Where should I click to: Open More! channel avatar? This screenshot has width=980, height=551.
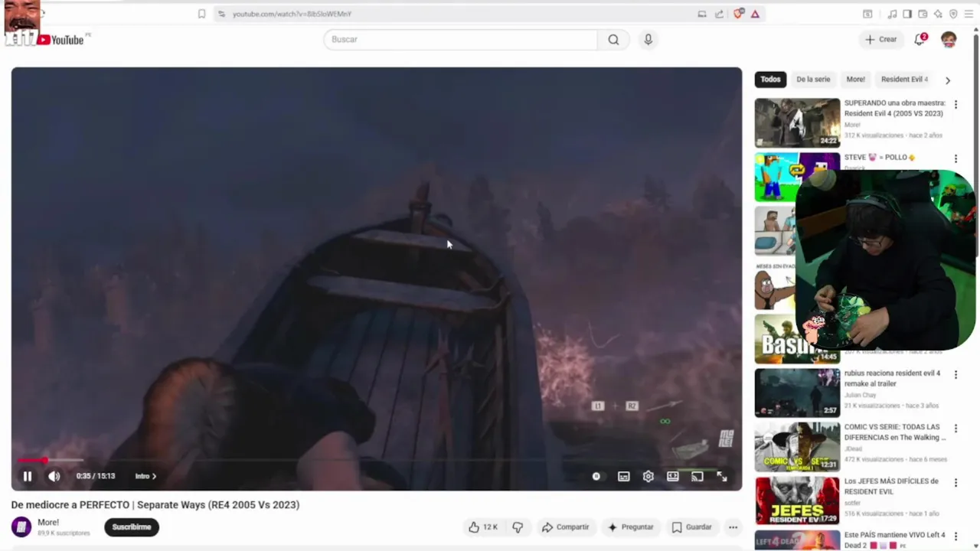tap(21, 527)
